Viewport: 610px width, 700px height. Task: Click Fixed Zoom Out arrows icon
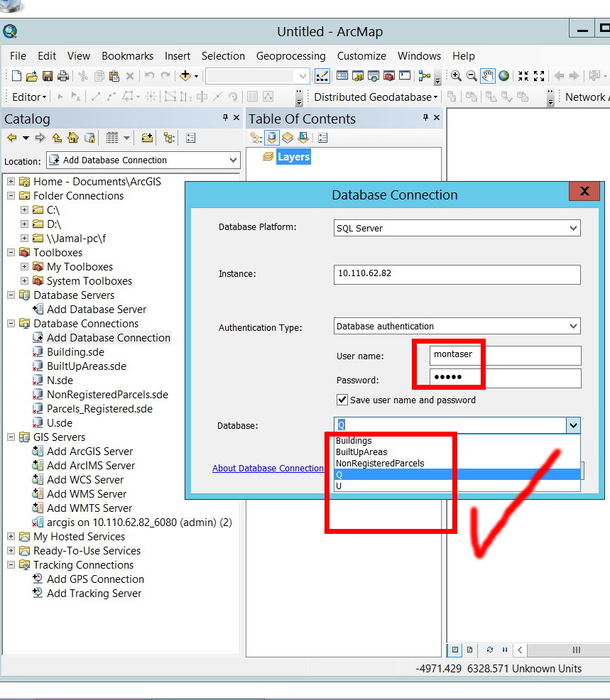point(539,76)
